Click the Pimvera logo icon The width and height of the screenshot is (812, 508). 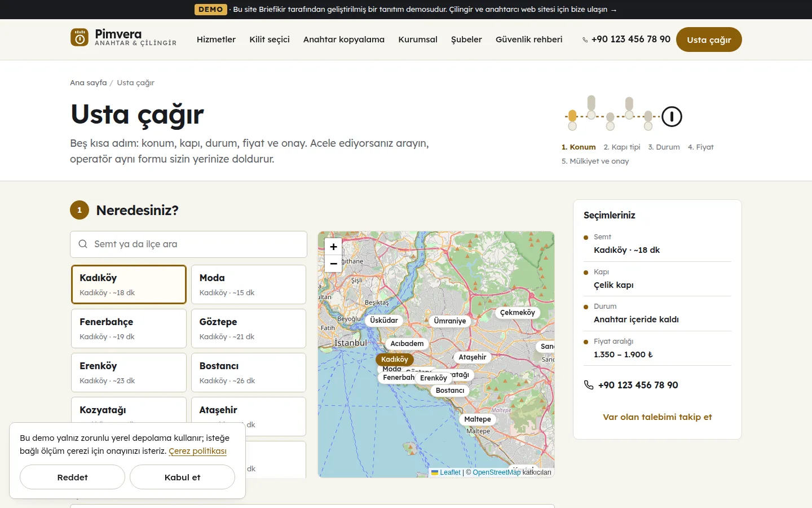pos(80,37)
